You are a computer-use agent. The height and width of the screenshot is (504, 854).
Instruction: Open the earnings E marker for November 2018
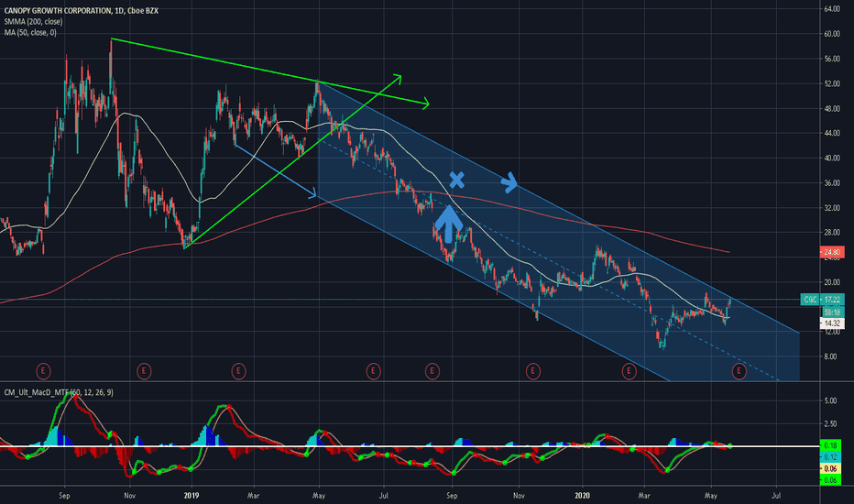pyautogui.click(x=144, y=372)
